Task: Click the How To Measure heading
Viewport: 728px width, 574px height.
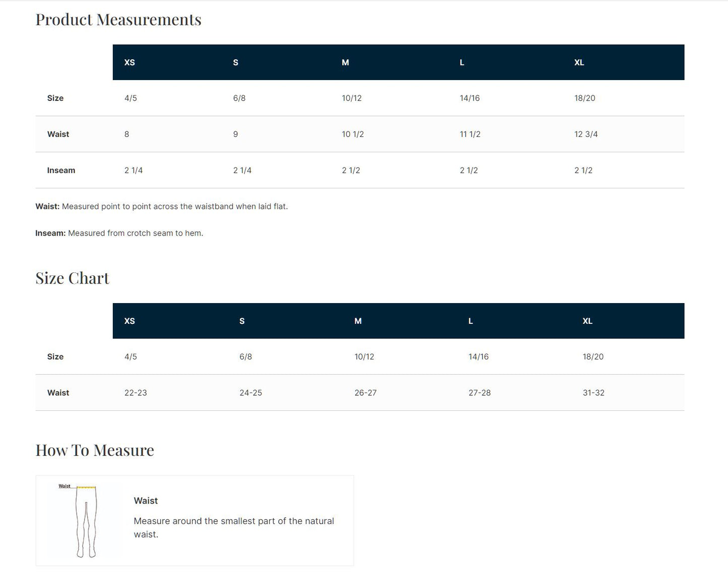Action: 95,450
